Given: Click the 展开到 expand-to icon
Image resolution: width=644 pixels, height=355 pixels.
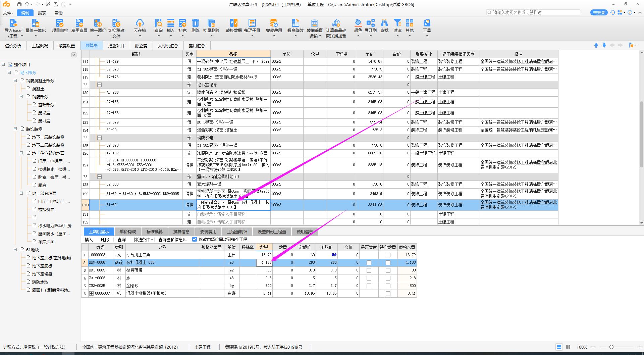Looking at the screenshot, I should (x=370, y=23).
